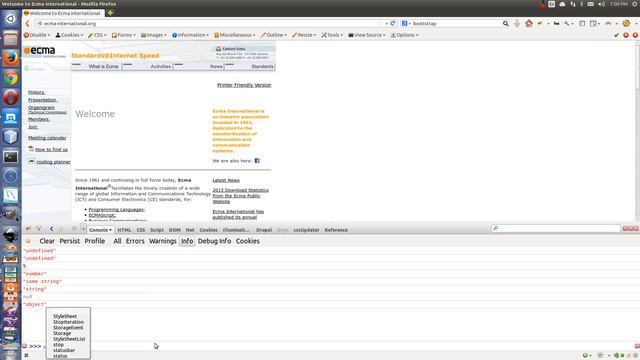Expand the Miscellaneous menu
The image size is (640, 360).
coord(235,35)
